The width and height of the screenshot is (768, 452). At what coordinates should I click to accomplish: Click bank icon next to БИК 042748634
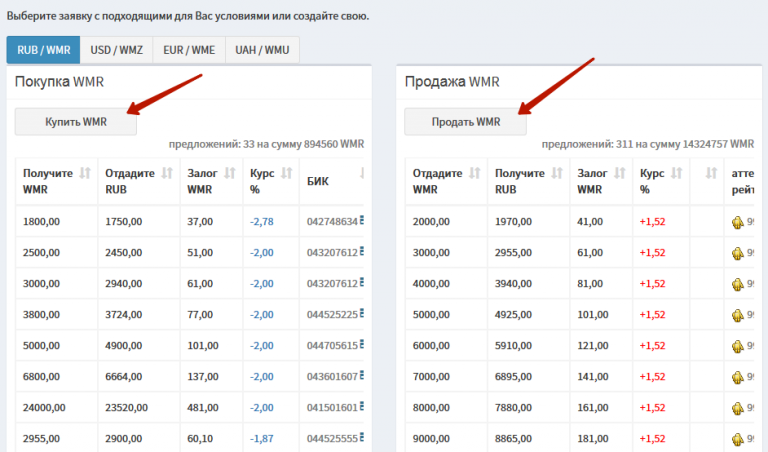pyautogui.click(x=361, y=221)
